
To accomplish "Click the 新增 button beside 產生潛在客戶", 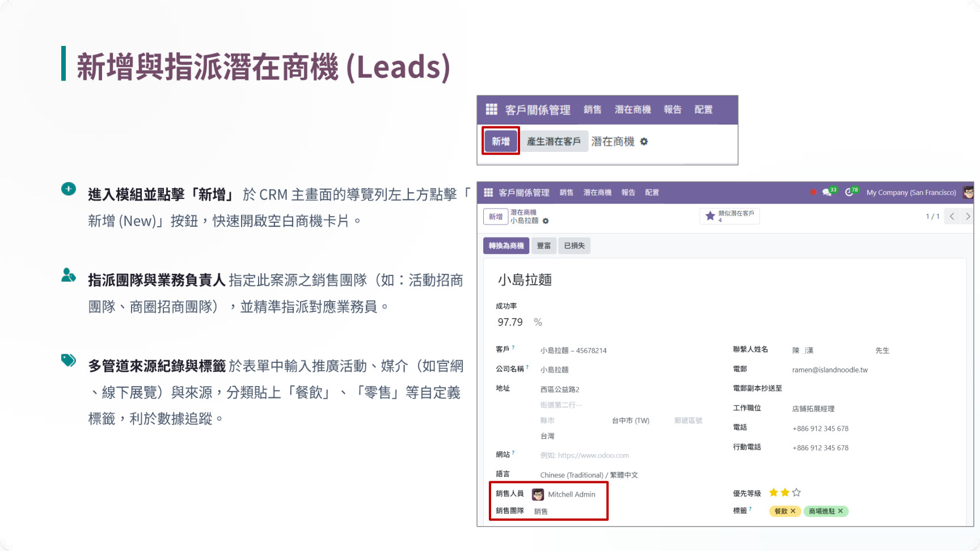I will coord(501,141).
